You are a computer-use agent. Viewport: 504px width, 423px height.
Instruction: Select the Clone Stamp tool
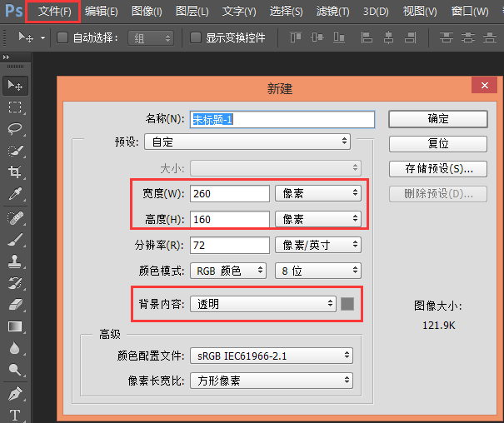point(15,261)
